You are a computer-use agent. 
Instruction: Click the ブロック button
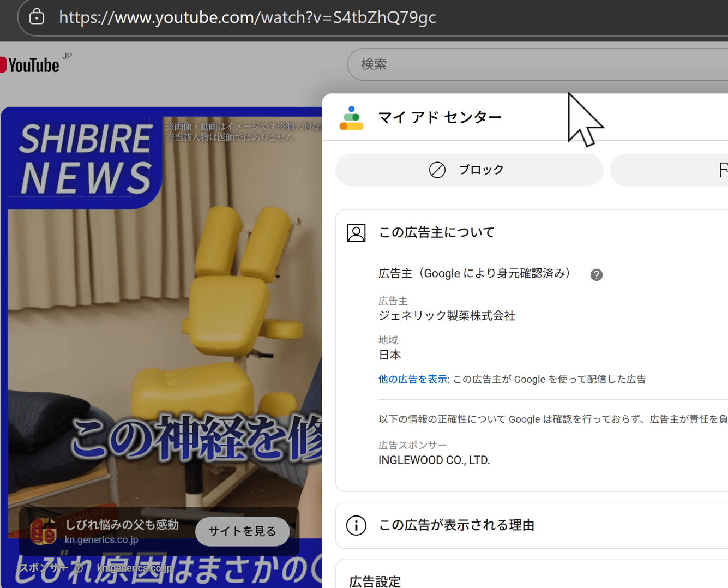coord(469,170)
